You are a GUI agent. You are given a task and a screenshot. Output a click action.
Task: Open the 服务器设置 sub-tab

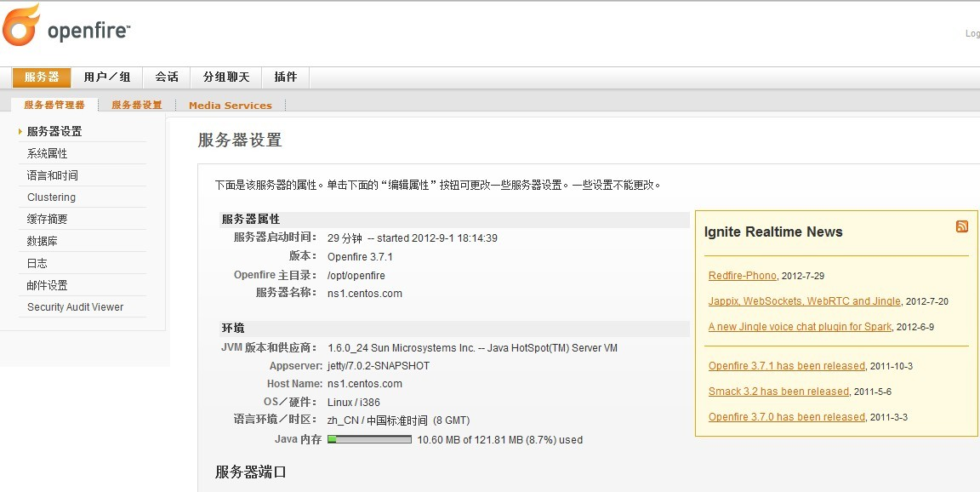tap(137, 105)
